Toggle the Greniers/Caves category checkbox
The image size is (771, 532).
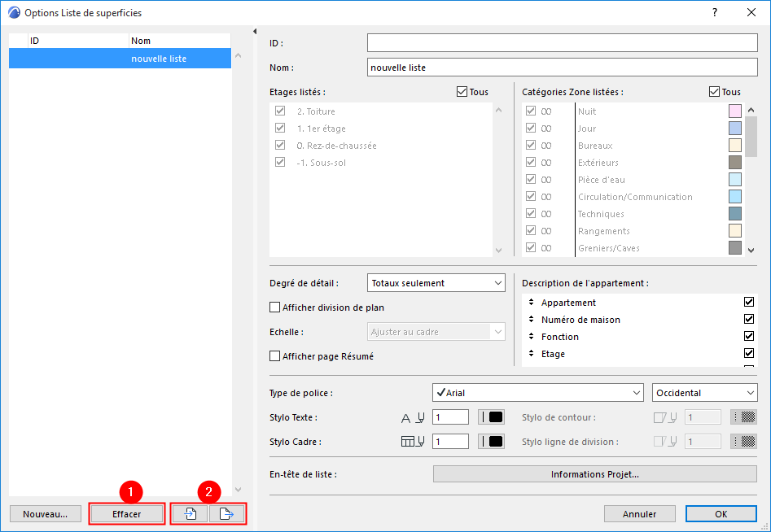tap(531, 247)
